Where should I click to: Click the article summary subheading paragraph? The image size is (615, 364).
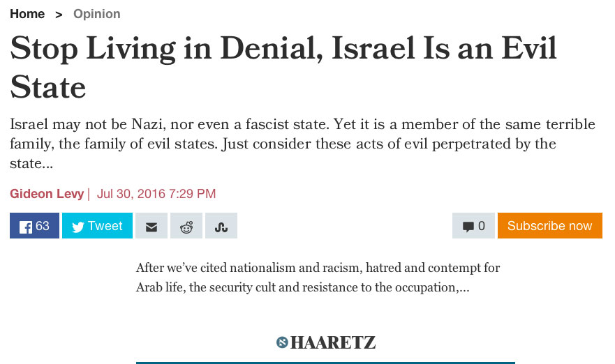(x=302, y=145)
